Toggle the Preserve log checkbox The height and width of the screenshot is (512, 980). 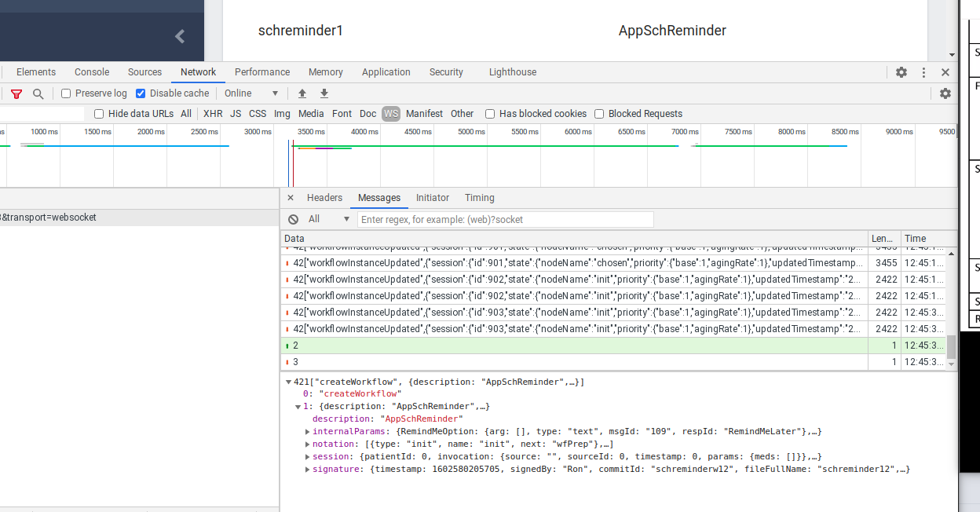pyautogui.click(x=66, y=93)
